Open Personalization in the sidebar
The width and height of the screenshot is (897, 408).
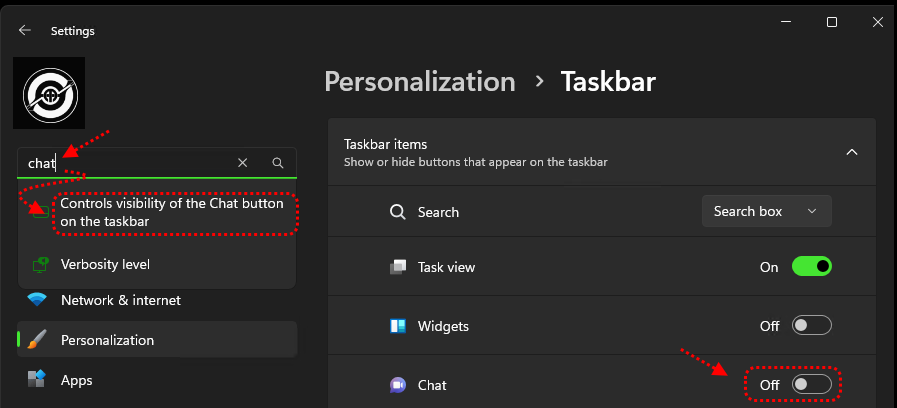point(107,340)
